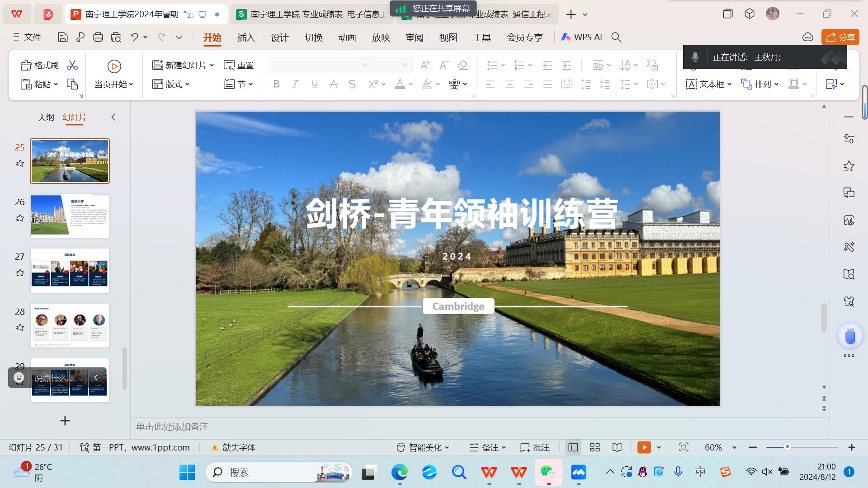This screenshot has width=868, height=488.
Task: Switch to the Insert (插入) ribbon tab
Action: pos(246,38)
